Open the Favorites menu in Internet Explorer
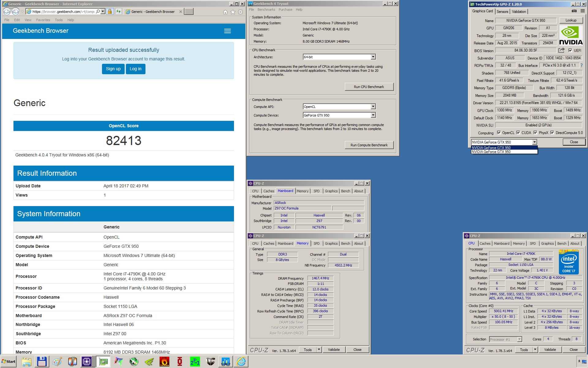This screenshot has height=368, width=588. [43, 20]
